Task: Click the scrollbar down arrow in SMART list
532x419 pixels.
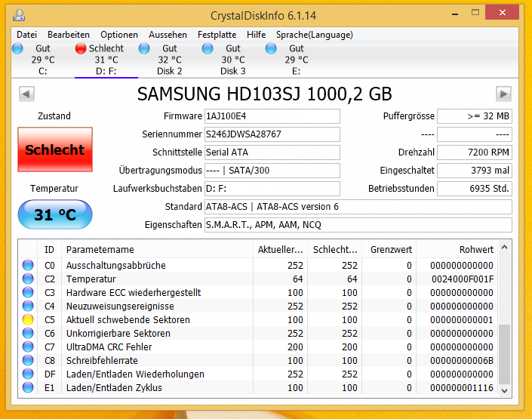Action: (x=505, y=391)
